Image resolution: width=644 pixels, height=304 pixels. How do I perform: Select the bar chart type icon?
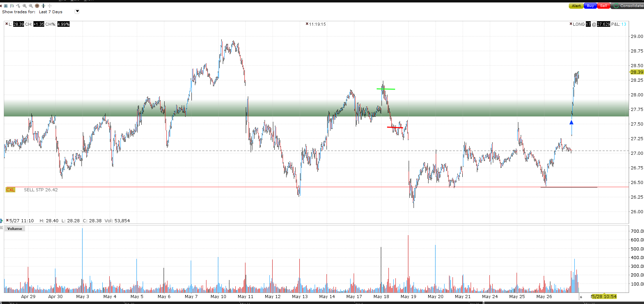coord(12,6)
